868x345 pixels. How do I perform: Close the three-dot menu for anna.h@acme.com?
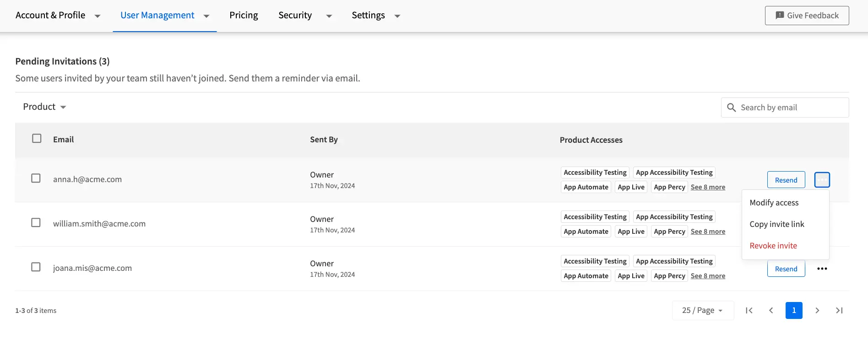click(x=822, y=180)
